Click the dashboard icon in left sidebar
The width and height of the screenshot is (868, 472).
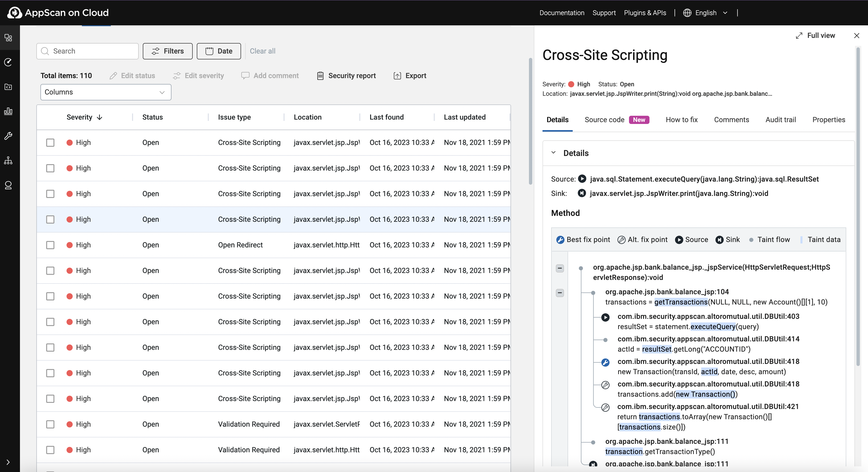[8, 37]
